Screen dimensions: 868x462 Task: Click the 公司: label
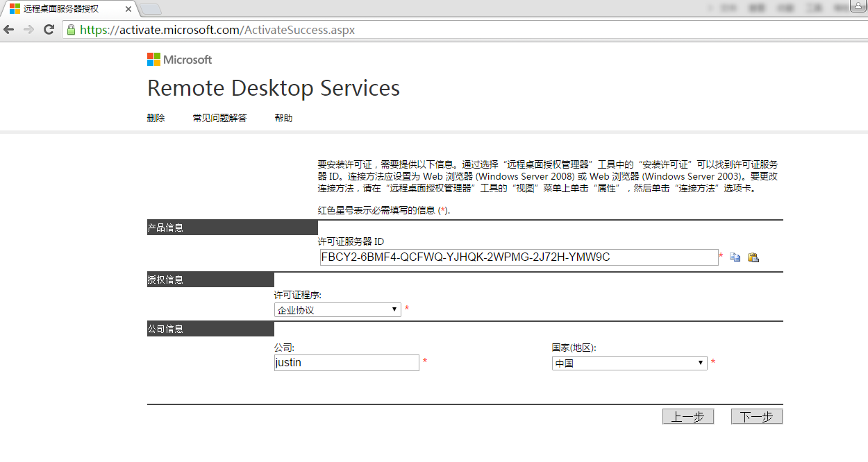285,348
